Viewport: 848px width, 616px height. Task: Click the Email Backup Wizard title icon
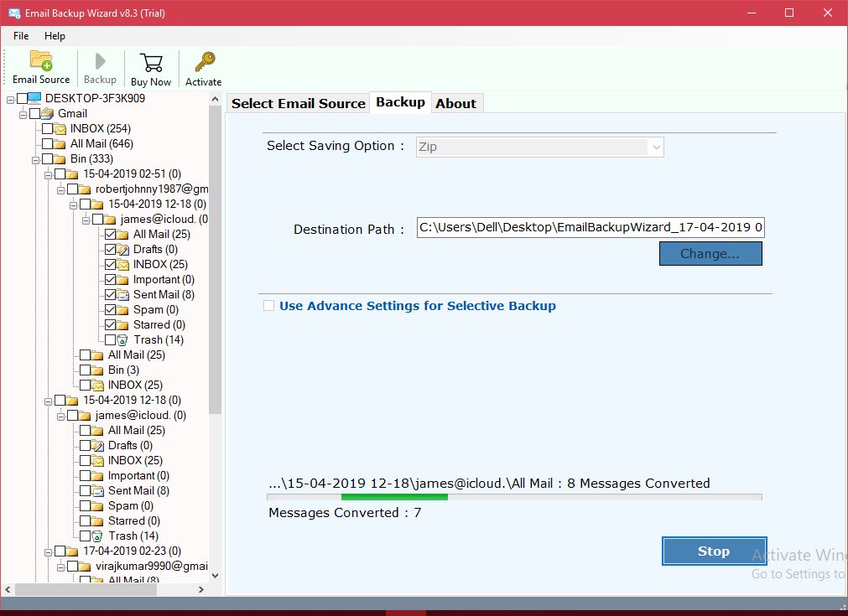point(13,13)
